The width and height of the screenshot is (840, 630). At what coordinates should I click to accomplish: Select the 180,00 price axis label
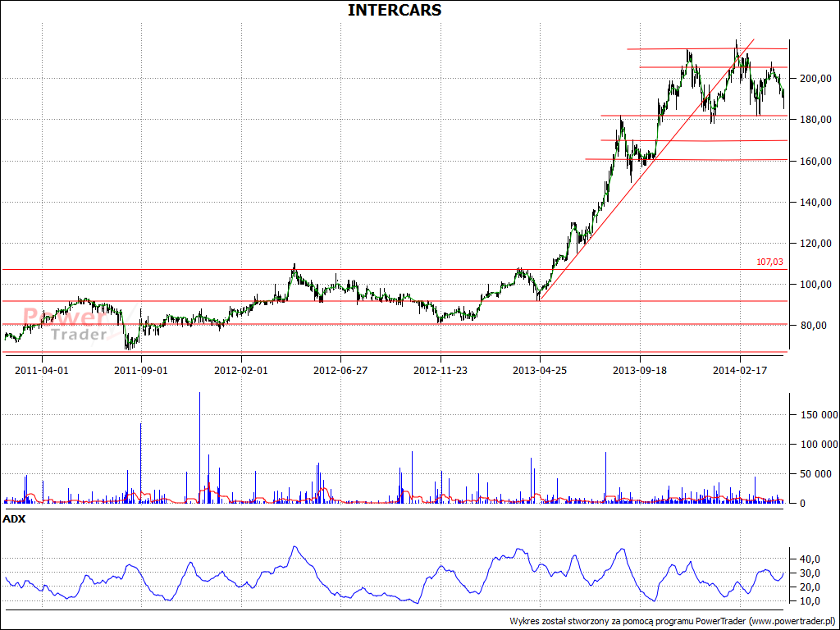click(x=815, y=120)
